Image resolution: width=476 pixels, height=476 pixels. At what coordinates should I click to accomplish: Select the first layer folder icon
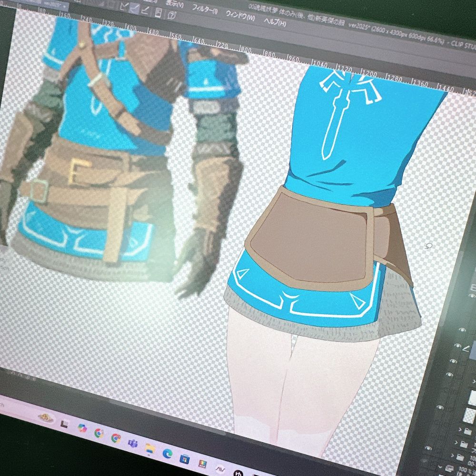tap(468, 431)
